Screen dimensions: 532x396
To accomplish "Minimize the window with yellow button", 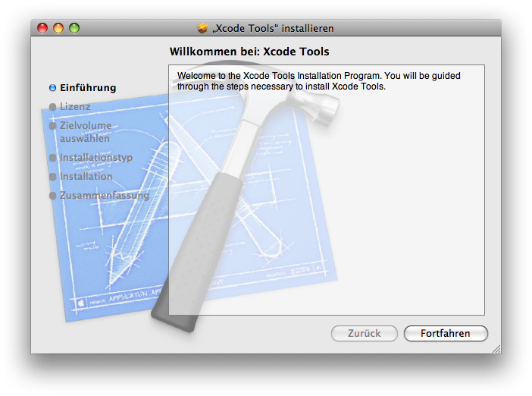I will 58,28.
